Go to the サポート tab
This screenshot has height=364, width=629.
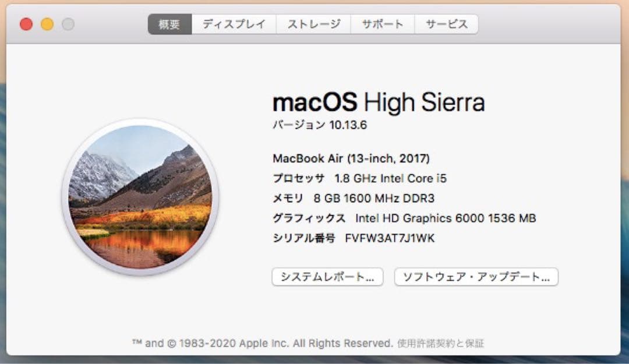pos(383,24)
